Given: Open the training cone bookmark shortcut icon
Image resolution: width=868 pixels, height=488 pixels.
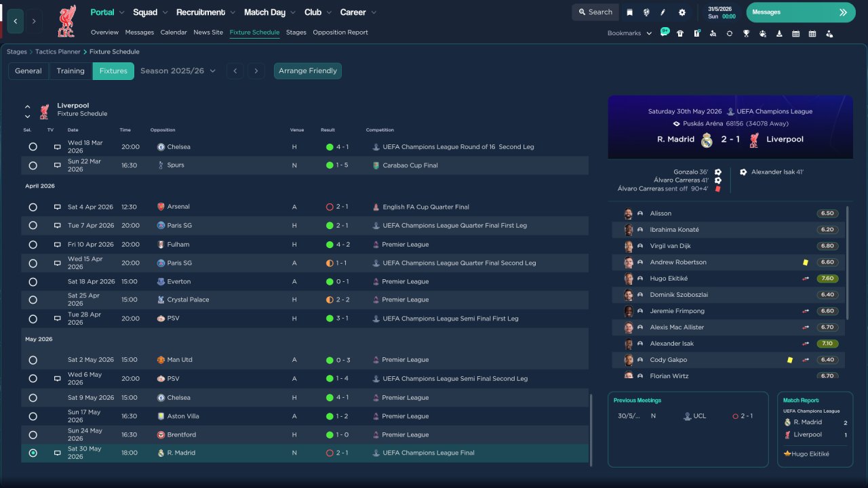Looking at the screenshot, I should click(x=779, y=33).
